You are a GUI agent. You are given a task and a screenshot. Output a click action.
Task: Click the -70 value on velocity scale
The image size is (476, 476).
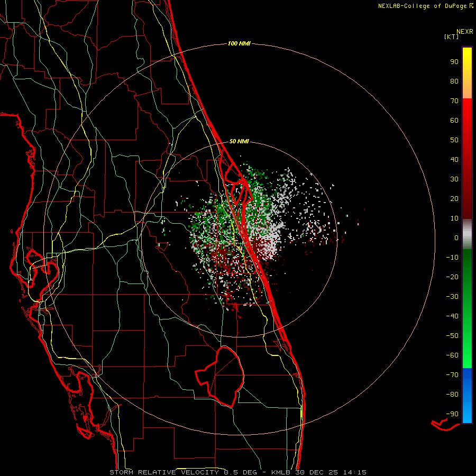coord(452,374)
